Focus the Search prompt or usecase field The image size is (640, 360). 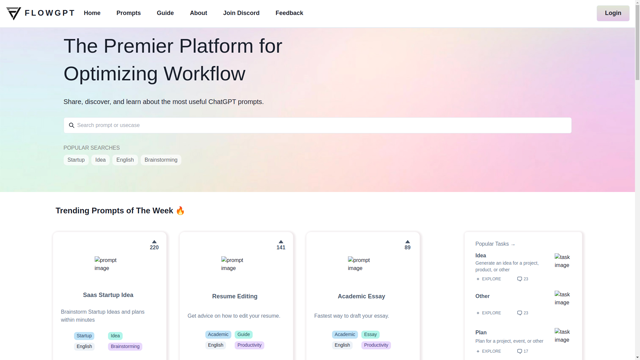coord(318,125)
